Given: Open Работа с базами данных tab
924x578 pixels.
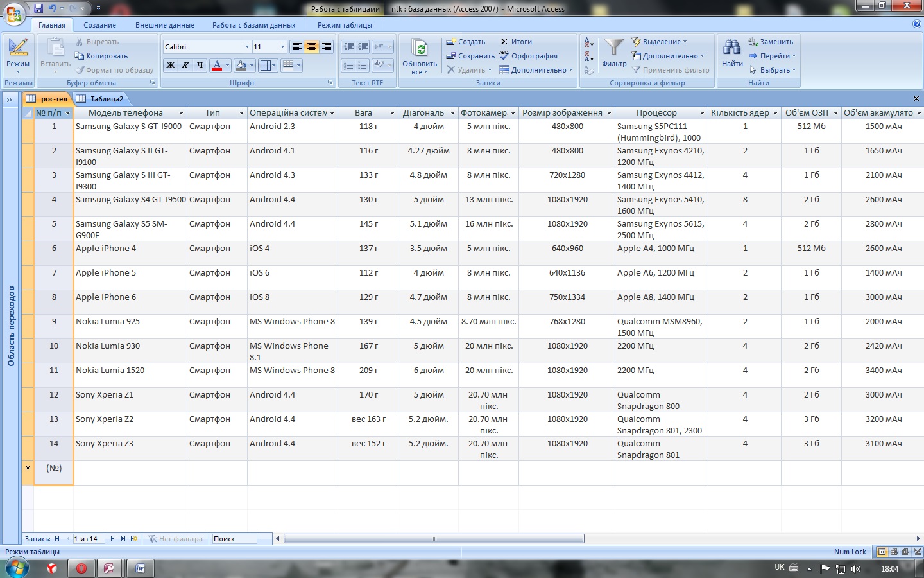Looking at the screenshot, I should [254, 25].
